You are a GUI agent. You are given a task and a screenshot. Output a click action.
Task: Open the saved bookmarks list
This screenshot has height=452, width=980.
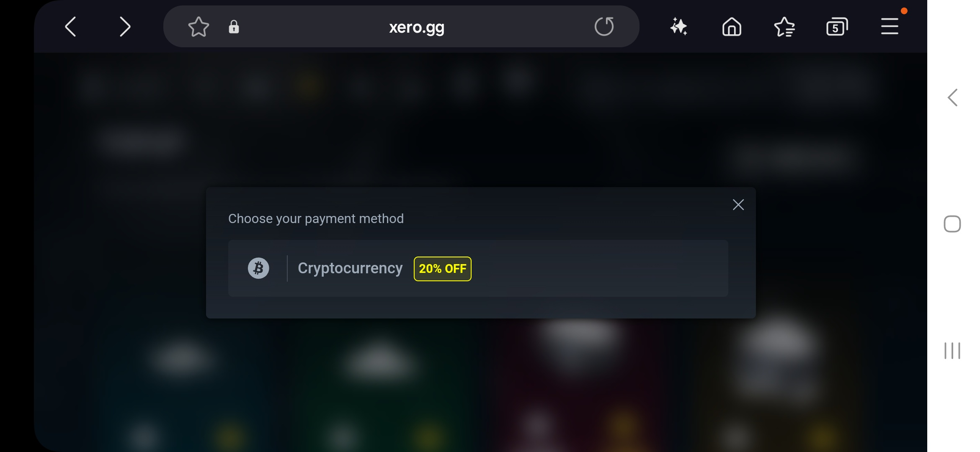point(784,27)
